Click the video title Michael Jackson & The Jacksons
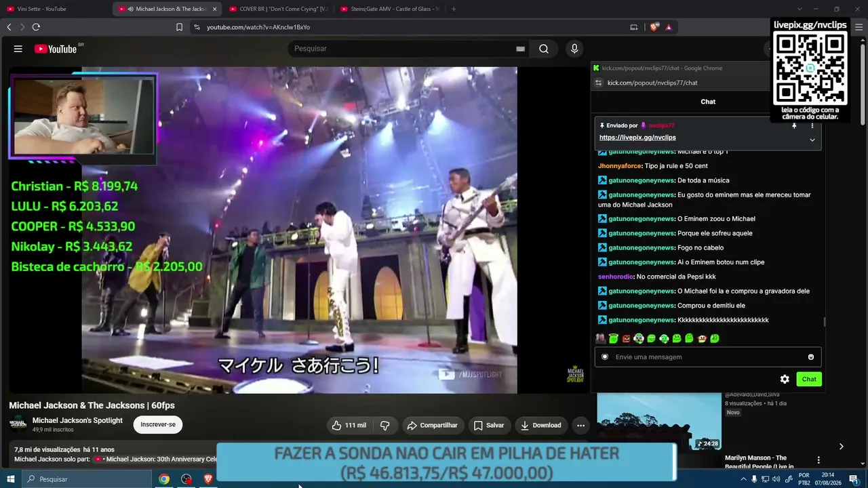The width and height of the screenshot is (868, 488). pyautogui.click(x=92, y=405)
